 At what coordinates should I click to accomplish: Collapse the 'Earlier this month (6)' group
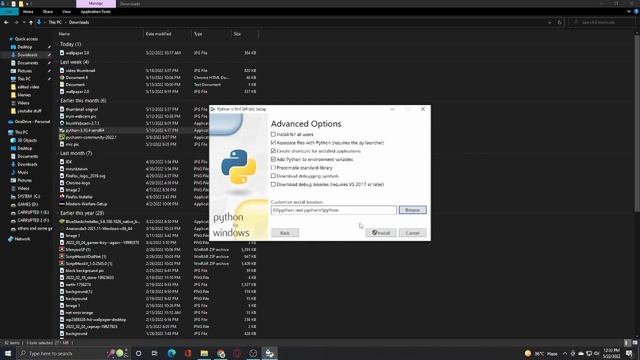(58, 100)
